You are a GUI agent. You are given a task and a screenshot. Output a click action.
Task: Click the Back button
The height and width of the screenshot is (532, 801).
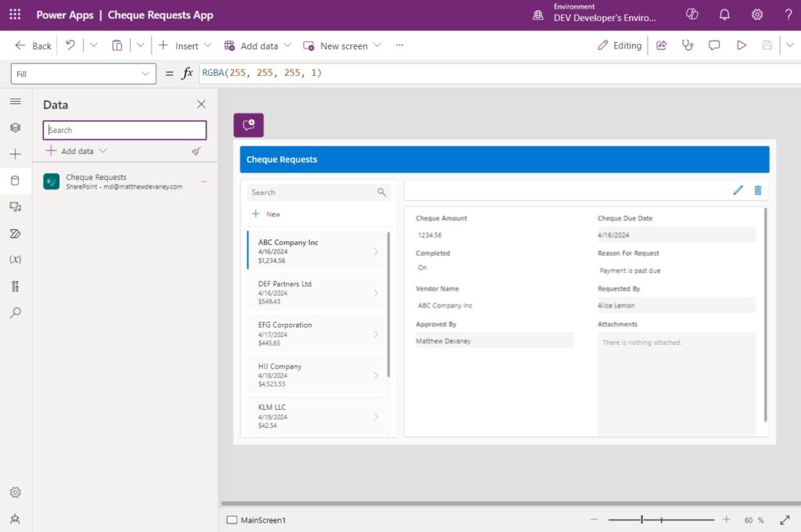pos(31,45)
